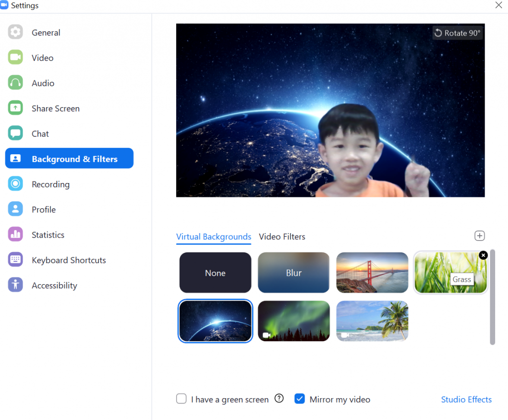Click the Recording circle icon
This screenshot has height=420, width=508.
tap(15, 183)
